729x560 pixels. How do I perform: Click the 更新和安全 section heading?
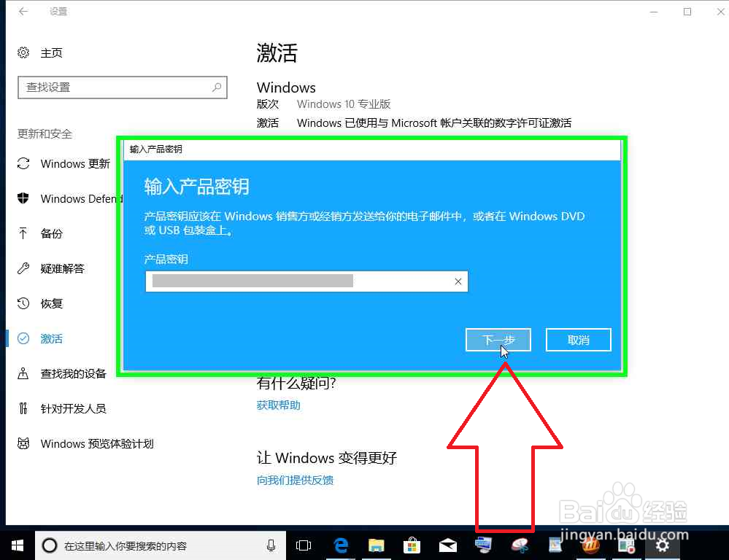pyautogui.click(x=45, y=134)
